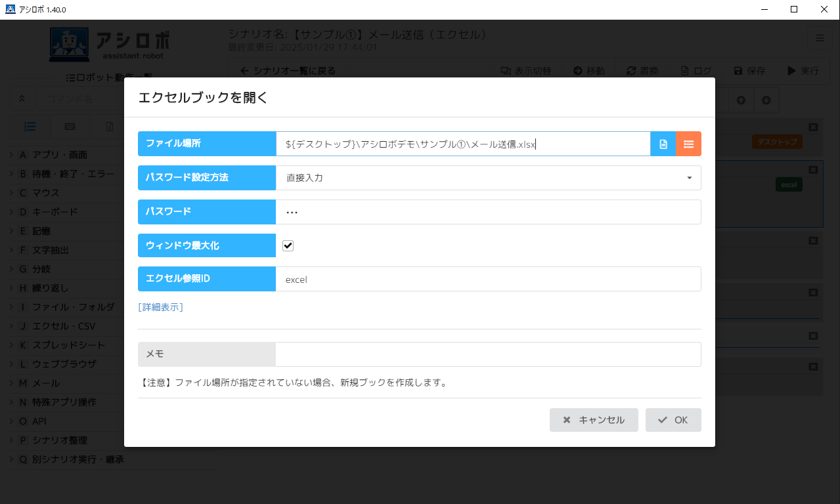The height and width of the screenshot is (504, 840).
Task: Click the green excel tag in step list
Action: coord(789,185)
